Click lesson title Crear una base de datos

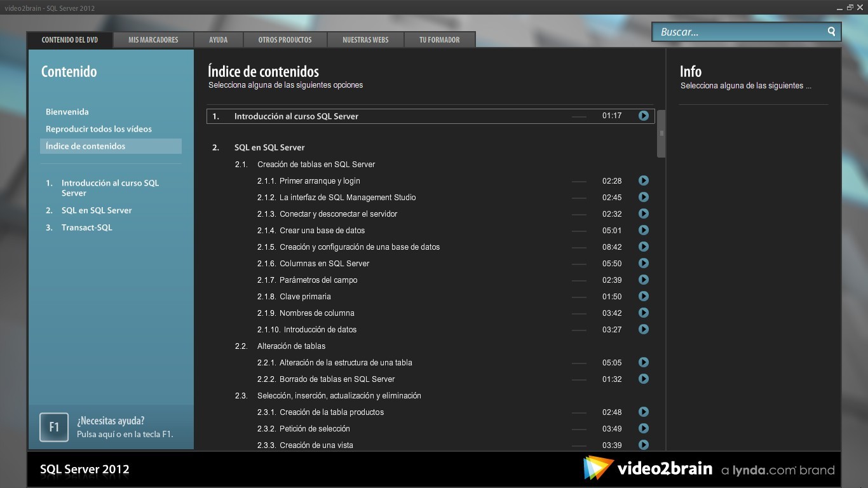322,230
